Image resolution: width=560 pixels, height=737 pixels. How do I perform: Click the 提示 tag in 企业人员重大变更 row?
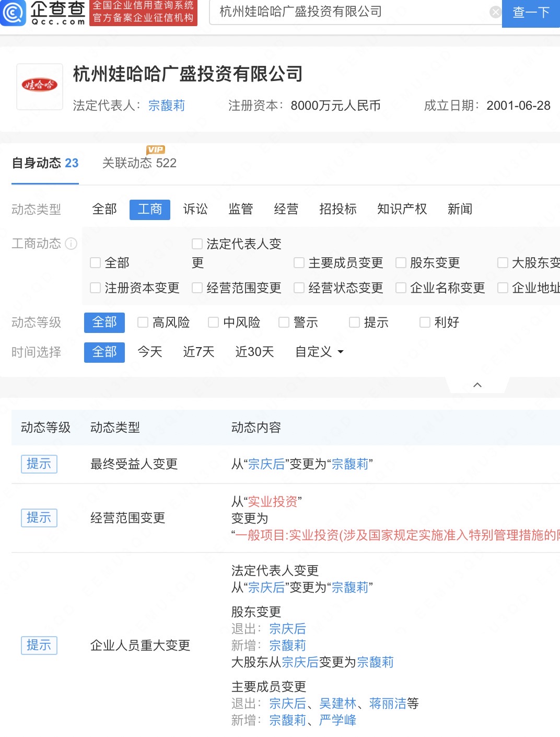39,646
